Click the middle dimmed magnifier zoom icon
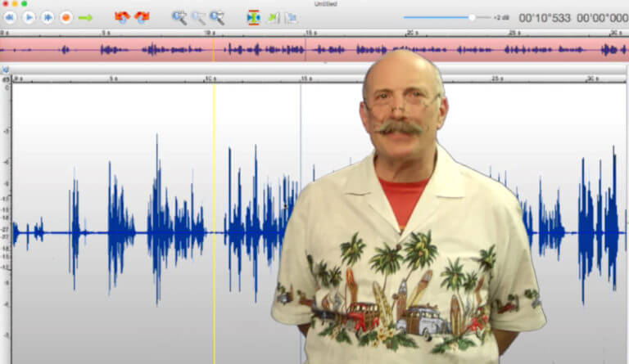The width and height of the screenshot is (629, 364). point(198,18)
